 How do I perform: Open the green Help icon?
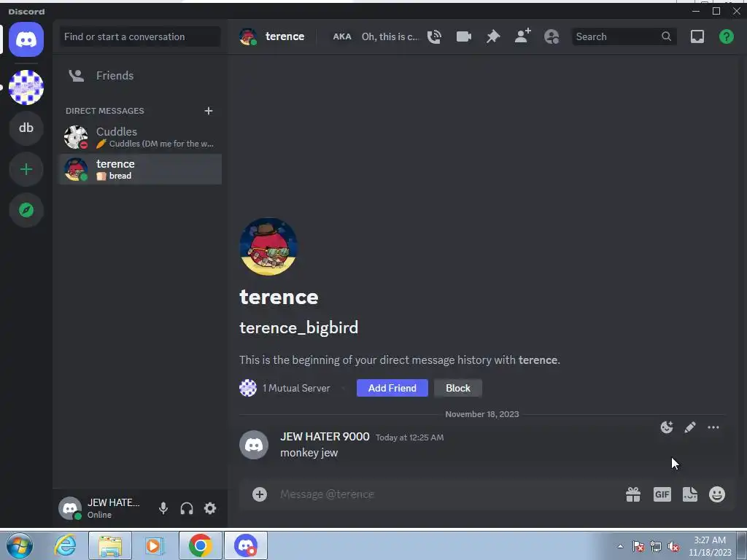726,36
